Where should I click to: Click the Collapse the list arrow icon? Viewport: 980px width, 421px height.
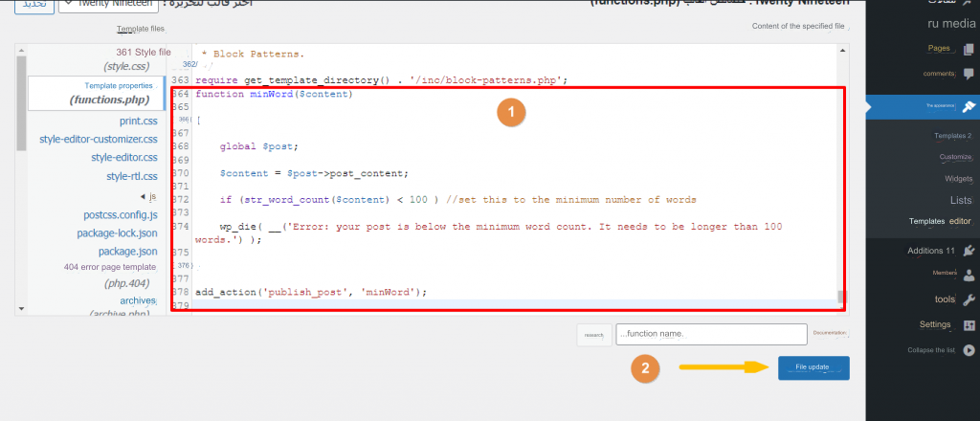click(x=969, y=350)
